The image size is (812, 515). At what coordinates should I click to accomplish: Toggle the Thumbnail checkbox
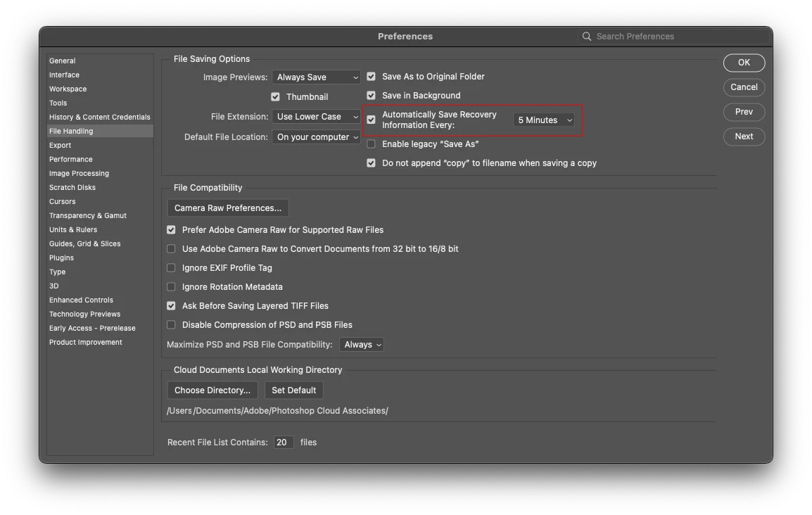275,97
